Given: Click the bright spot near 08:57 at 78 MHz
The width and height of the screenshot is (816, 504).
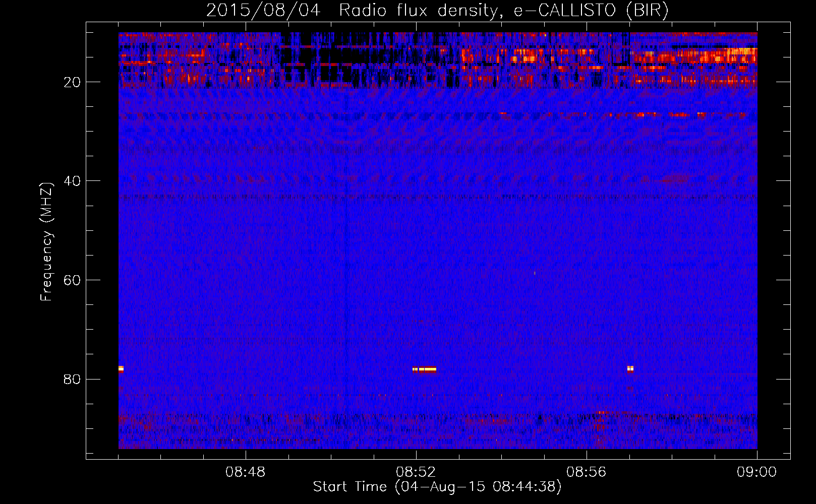Looking at the screenshot, I should click(630, 369).
